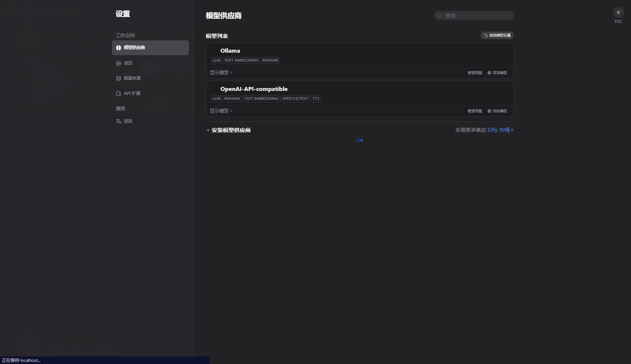
Task: Click the magnifier icon in the search box
Action: [439, 16]
